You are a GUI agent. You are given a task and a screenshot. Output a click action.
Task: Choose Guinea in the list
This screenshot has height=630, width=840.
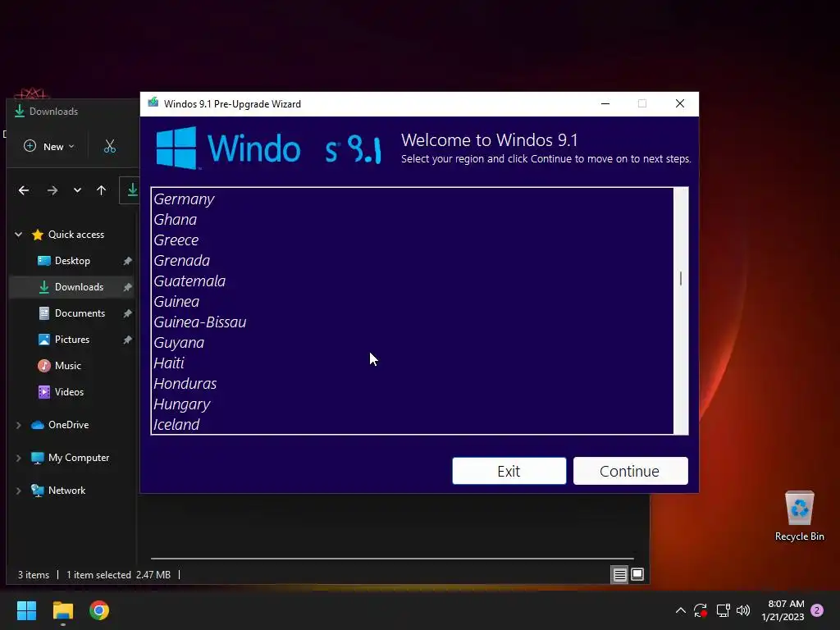coord(412,302)
